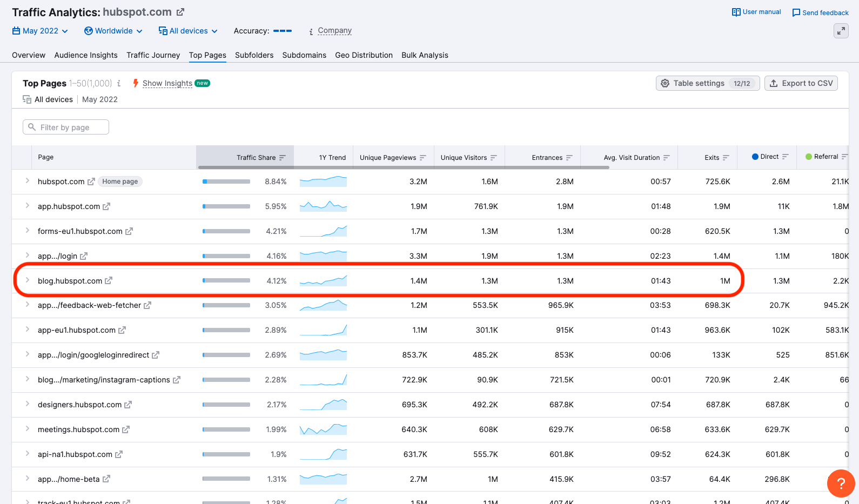Open the orange help question button
859x504 pixels.
pos(841,483)
